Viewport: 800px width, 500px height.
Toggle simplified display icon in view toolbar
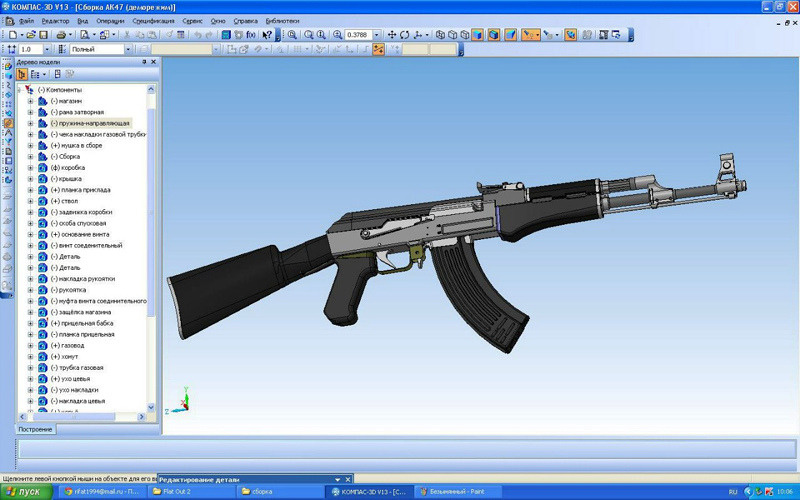coord(570,35)
